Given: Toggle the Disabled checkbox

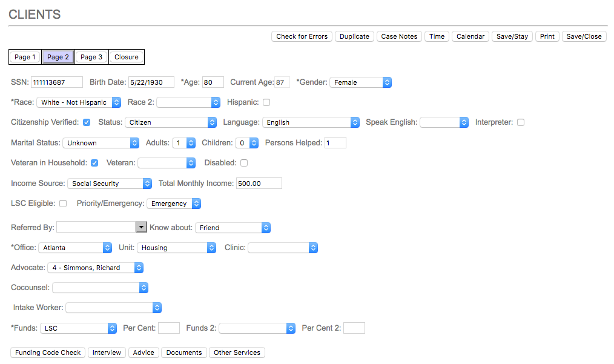Looking at the screenshot, I should (244, 163).
